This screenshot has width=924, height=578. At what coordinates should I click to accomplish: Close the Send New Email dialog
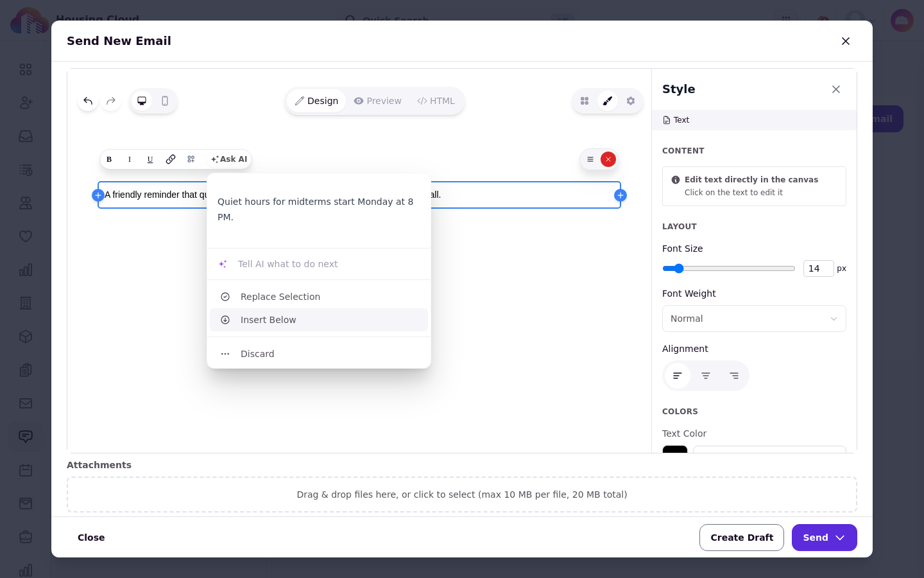846,41
